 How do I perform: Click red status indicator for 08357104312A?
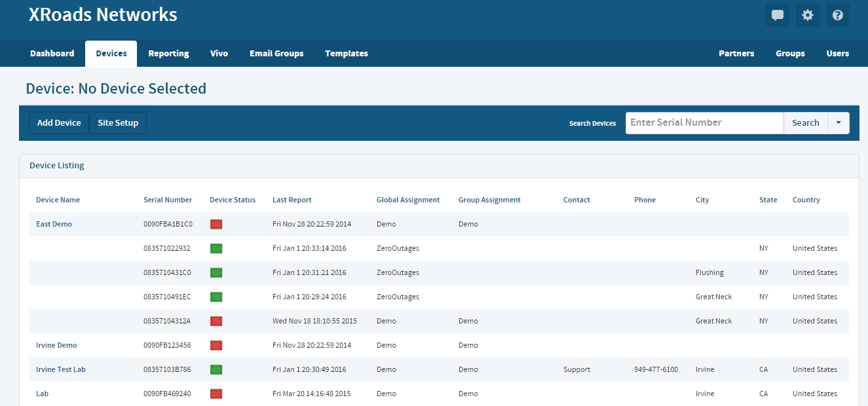pyautogui.click(x=216, y=321)
